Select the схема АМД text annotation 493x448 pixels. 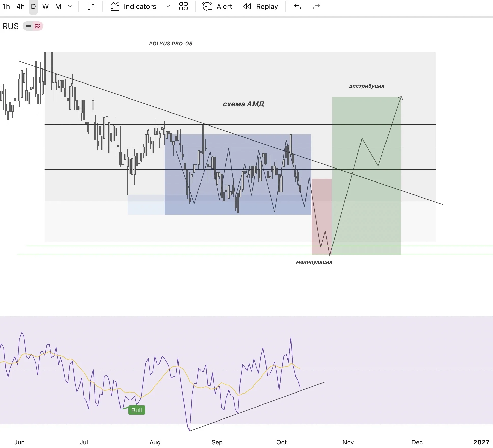coord(243,104)
